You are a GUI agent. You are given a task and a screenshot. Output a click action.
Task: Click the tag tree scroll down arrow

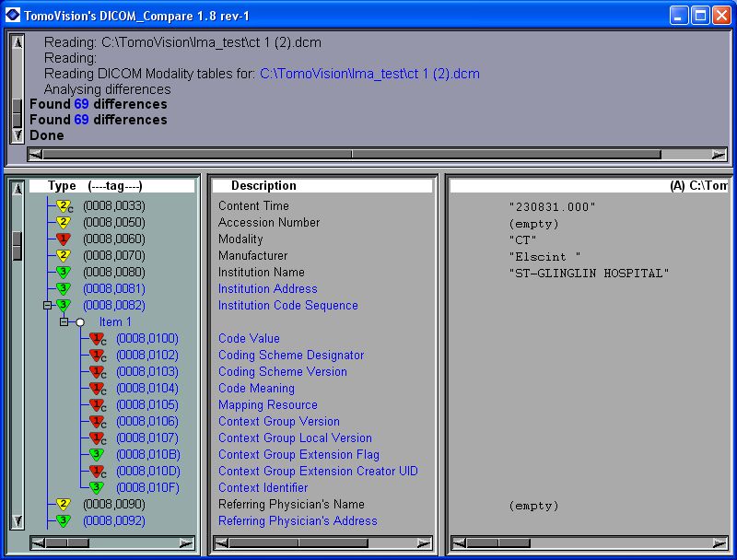coord(18,520)
